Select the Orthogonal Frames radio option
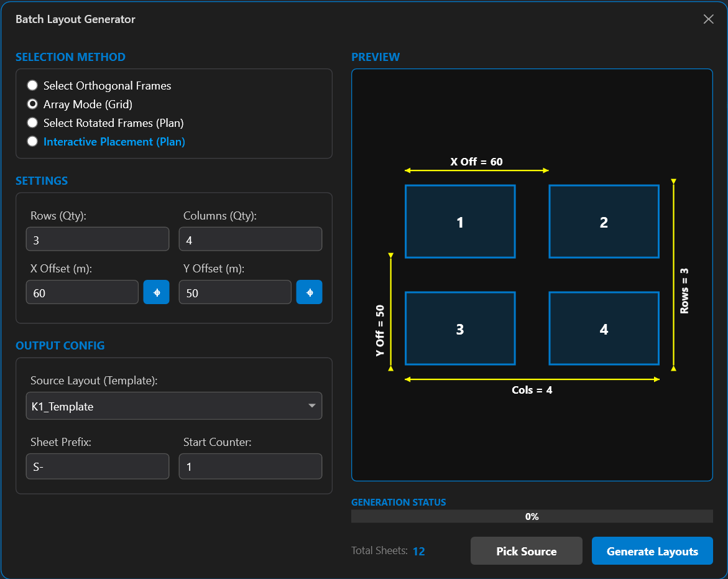 pyautogui.click(x=99, y=85)
